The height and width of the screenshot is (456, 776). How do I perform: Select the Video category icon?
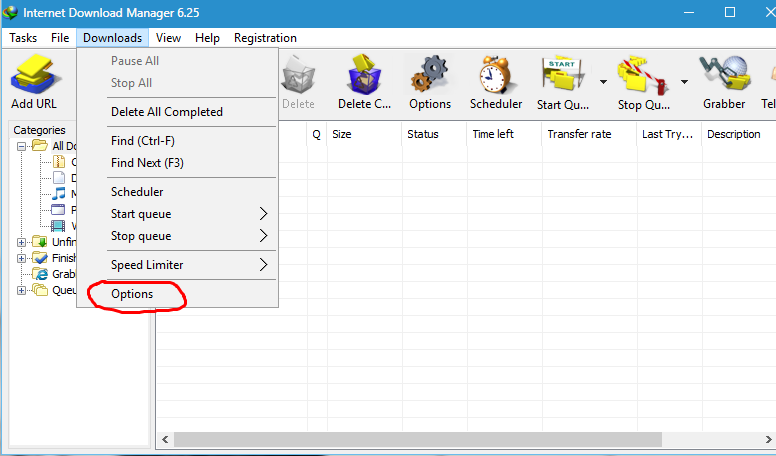[58, 226]
